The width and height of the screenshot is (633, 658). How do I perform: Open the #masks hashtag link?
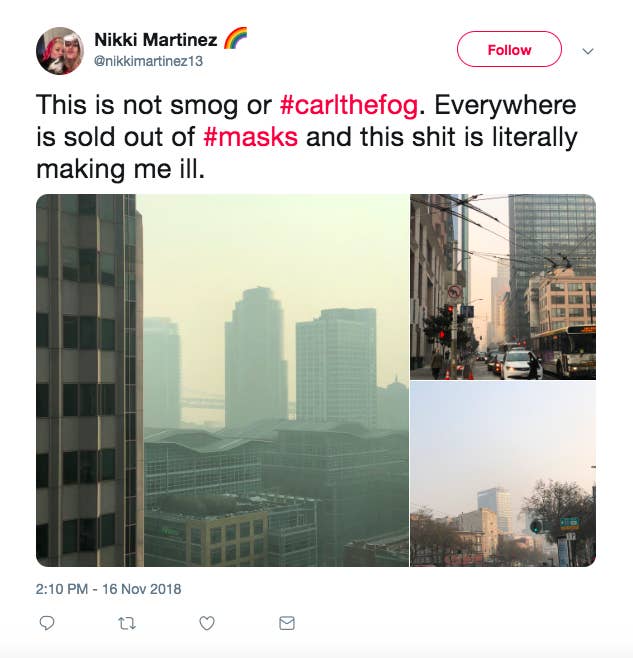point(251,137)
